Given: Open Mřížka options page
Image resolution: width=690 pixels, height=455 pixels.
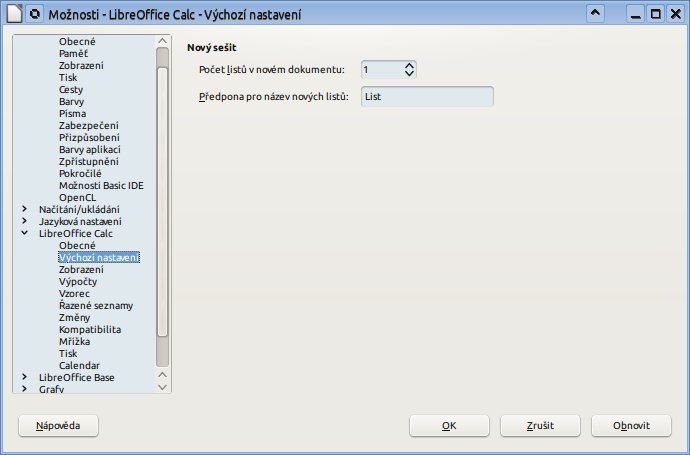Looking at the screenshot, I should coord(74,341).
